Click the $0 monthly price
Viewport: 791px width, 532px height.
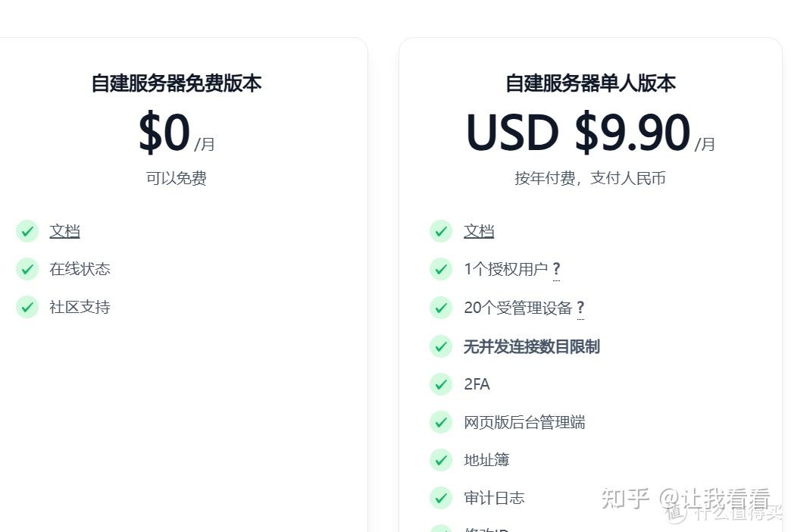tap(164, 133)
